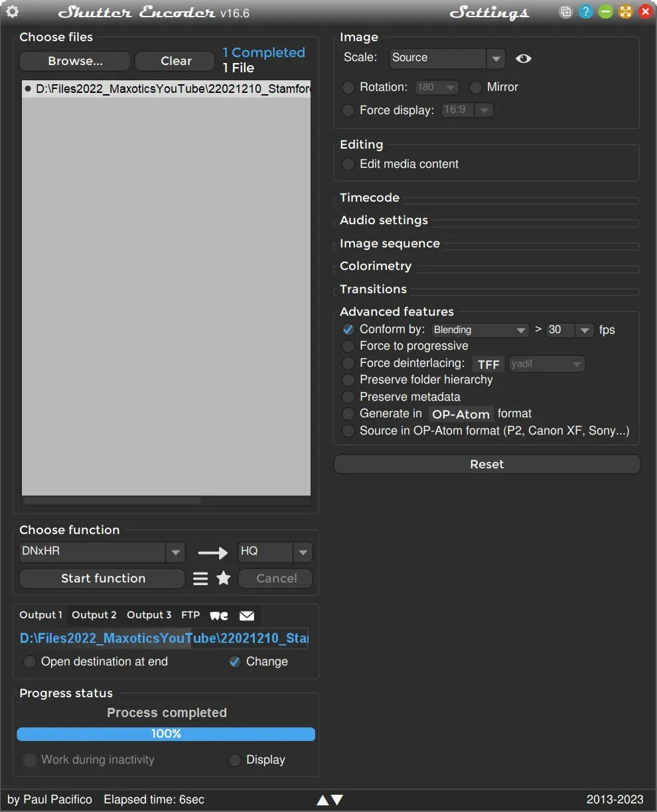
Task: Open the DNxHR function dropdown
Action: pyautogui.click(x=102, y=551)
